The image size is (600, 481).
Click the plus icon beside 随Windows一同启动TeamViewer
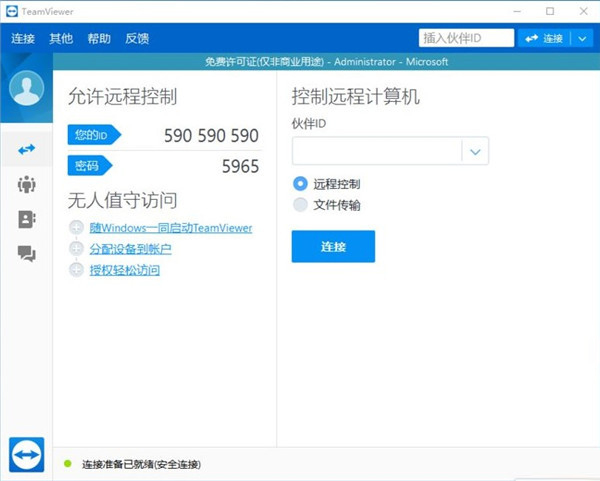coord(76,228)
